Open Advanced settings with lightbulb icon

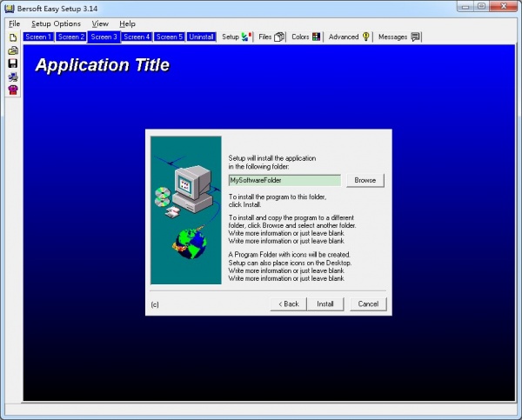(349, 37)
